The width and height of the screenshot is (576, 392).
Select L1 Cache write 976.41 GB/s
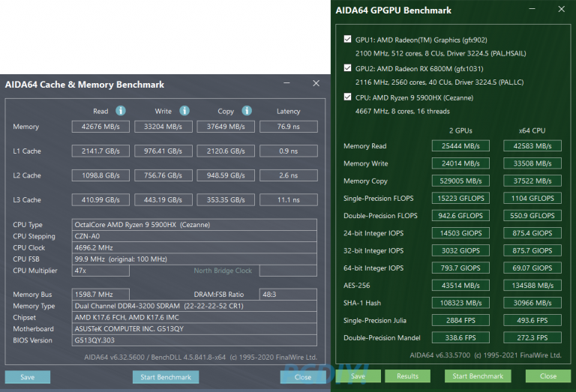[x=163, y=151]
